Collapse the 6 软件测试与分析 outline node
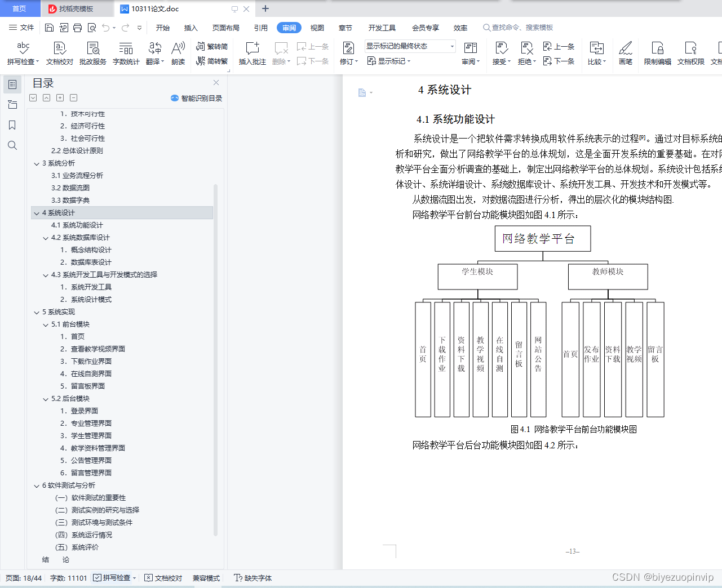722x588 pixels. click(37, 486)
